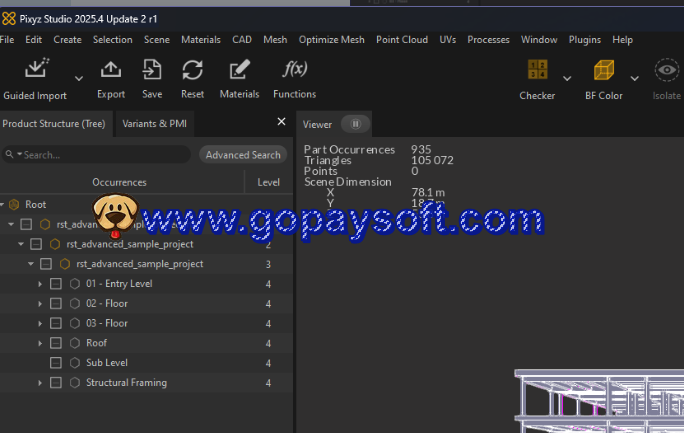Open the File menu
684x433 pixels.
(x=7, y=40)
